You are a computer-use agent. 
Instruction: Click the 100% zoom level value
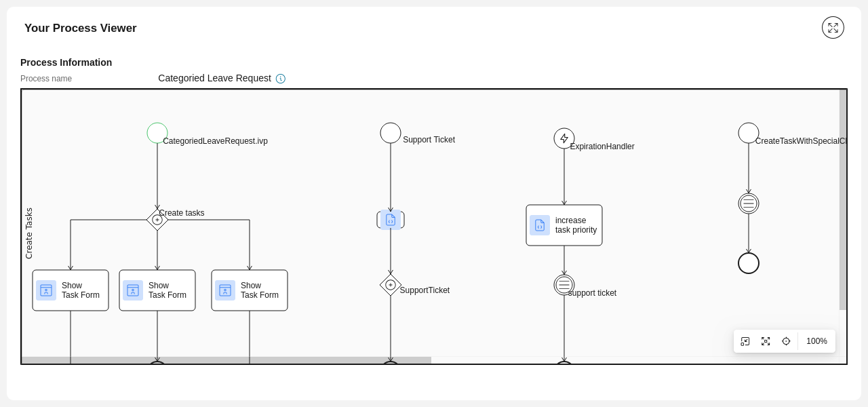pos(816,341)
